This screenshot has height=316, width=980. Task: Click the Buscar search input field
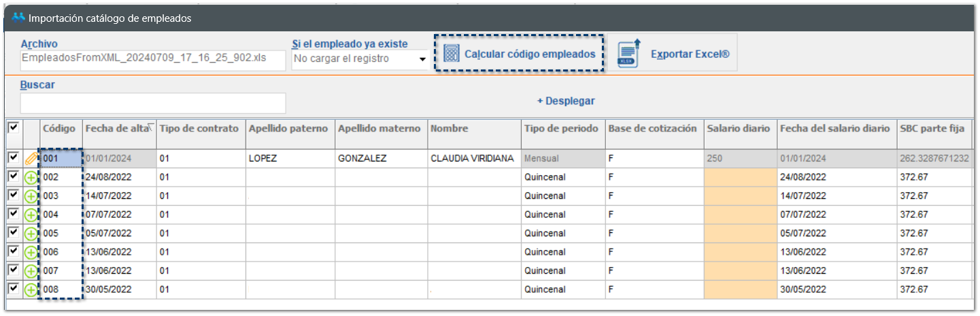point(153,103)
